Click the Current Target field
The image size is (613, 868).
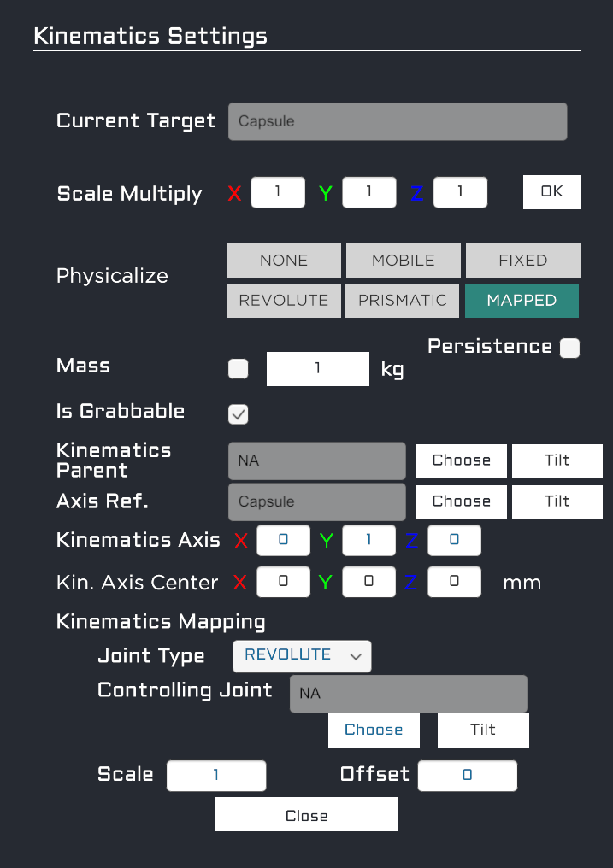(x=398, y=121)
